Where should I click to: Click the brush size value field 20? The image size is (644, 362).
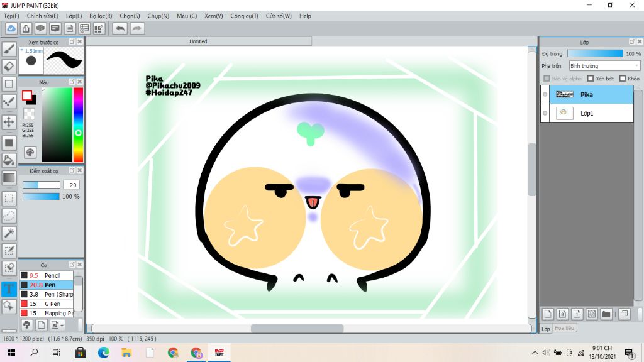coord(71,185)
